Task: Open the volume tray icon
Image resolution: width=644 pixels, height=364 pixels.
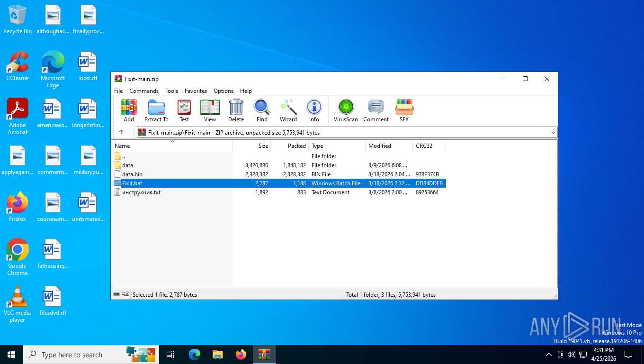Action: click(571, 355)
